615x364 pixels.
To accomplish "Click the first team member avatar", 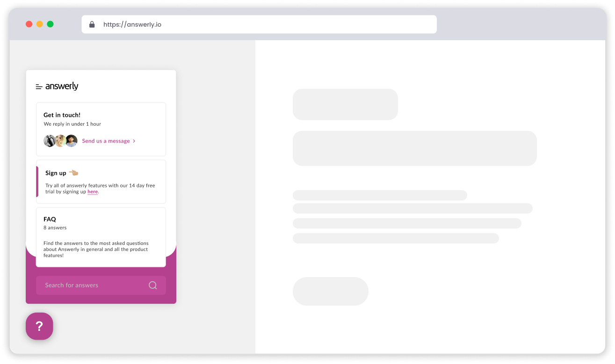I will [50, 141].
